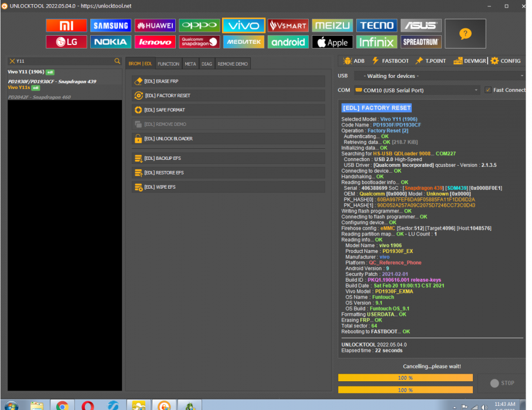Run [EDL] FACTORY RESET
Viewport: 532px width, 410px height.
pyautogui.click(x=229, y=95)
